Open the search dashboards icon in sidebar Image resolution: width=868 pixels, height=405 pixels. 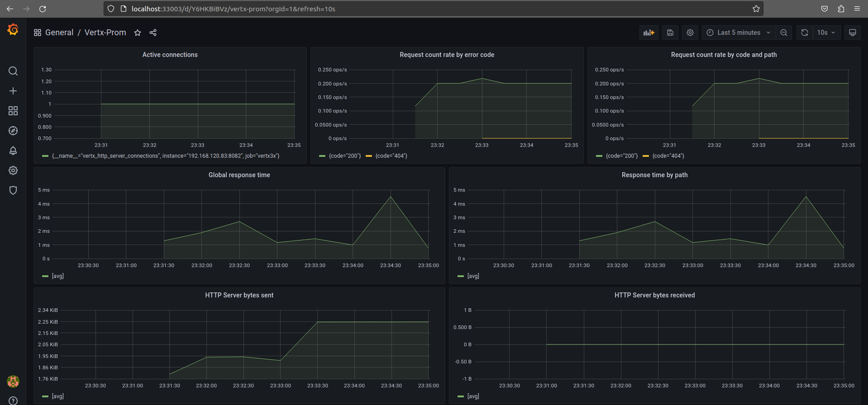pyautogui.click(x=13, y=71)
